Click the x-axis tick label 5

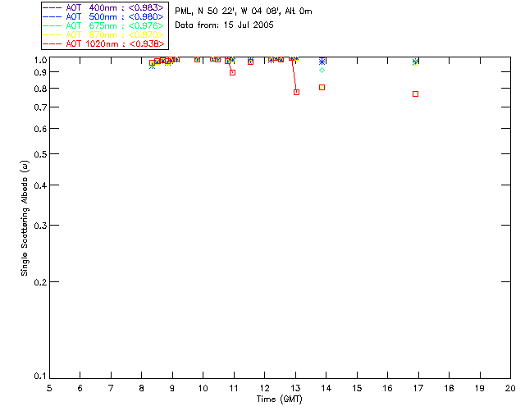click(49, 388)
